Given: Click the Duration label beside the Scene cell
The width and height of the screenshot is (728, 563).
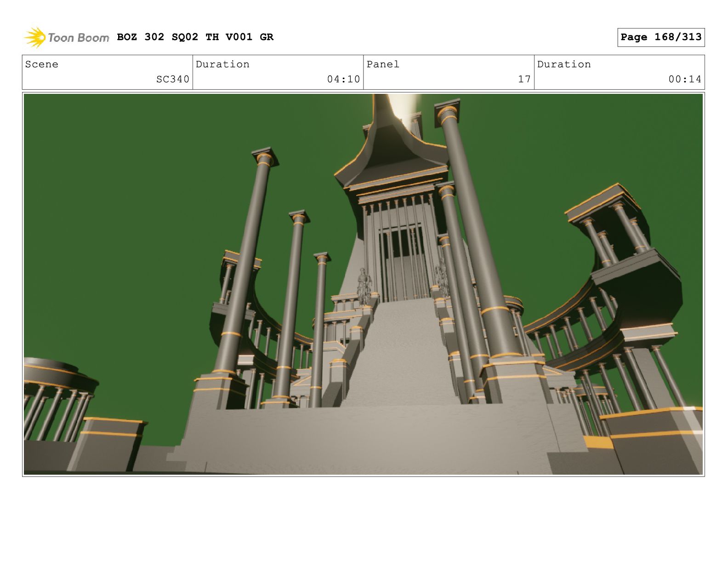Looking at the screenshot, I should coord(222,64).
